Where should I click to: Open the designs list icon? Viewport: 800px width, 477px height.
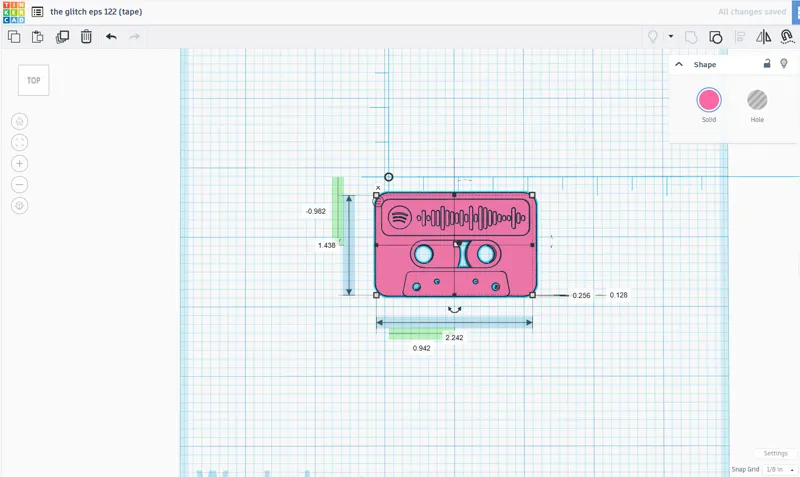(37, 12)
